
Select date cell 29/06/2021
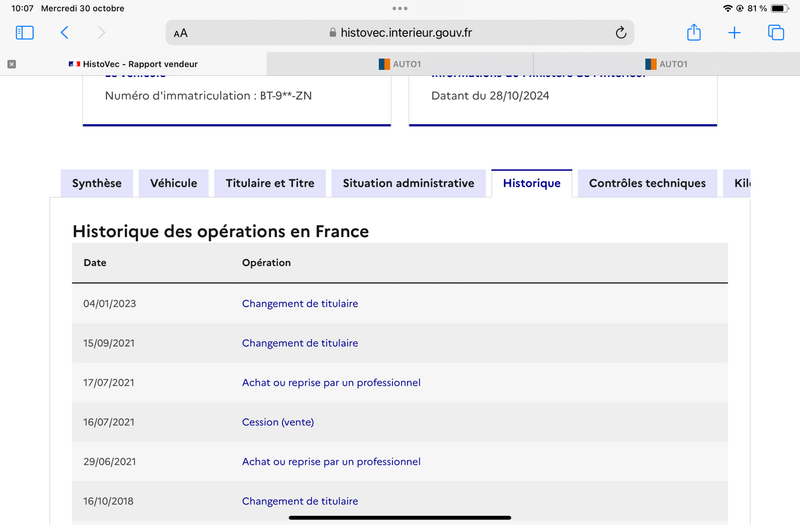(x=110, y=462)
